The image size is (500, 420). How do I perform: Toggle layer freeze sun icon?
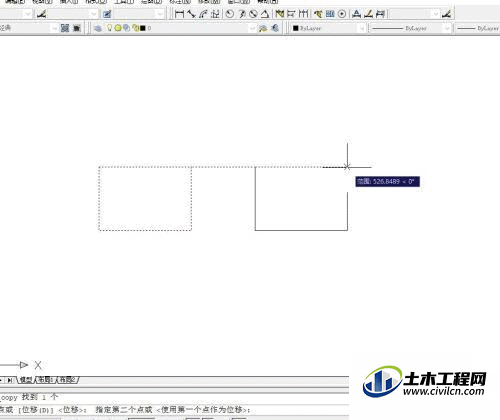coord(117,28)
